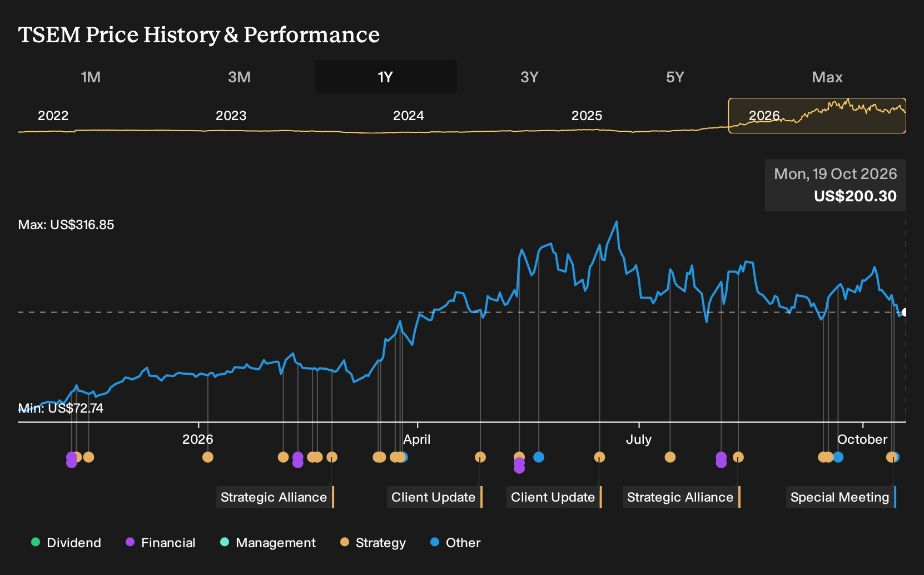
Task: Toggle the Strategy legend filter
Action: pyautogui.click(x=373, y=542)
